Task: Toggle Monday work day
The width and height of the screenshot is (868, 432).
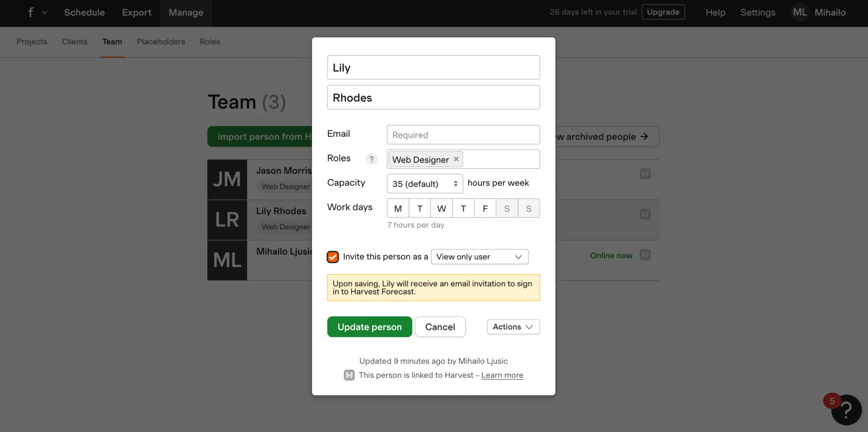Action: (398, 208)
